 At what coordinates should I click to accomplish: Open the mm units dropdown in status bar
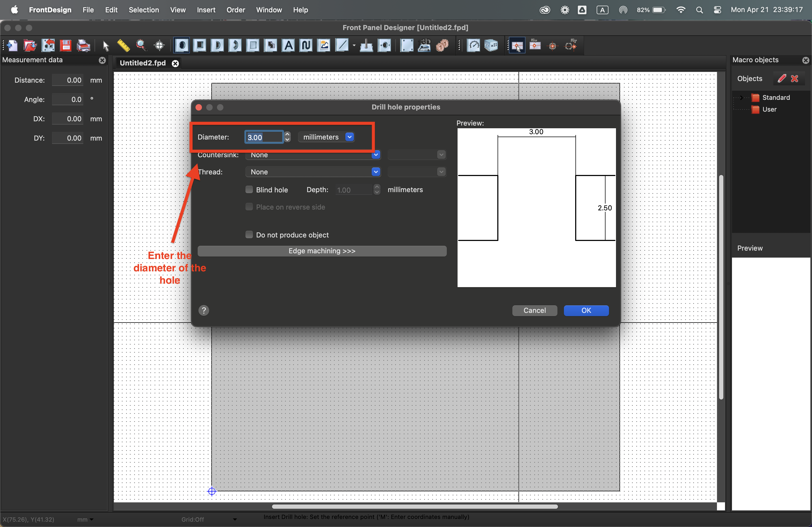coord(85,519)
